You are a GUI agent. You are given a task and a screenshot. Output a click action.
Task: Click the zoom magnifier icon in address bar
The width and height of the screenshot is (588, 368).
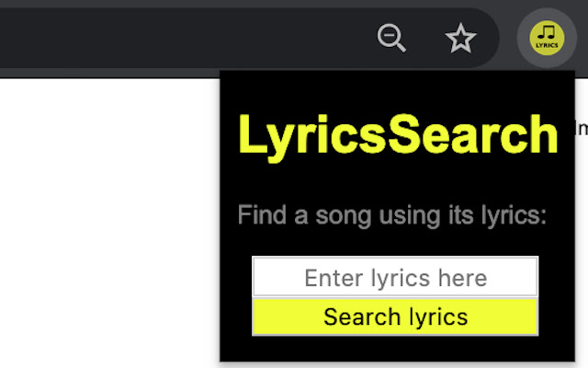tap(392, 38)
